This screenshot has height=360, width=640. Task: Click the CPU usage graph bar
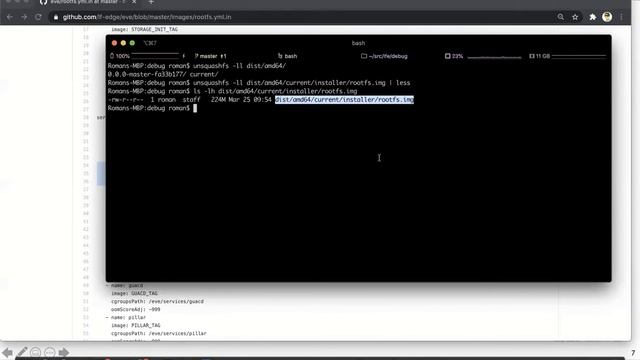point(494,57)
